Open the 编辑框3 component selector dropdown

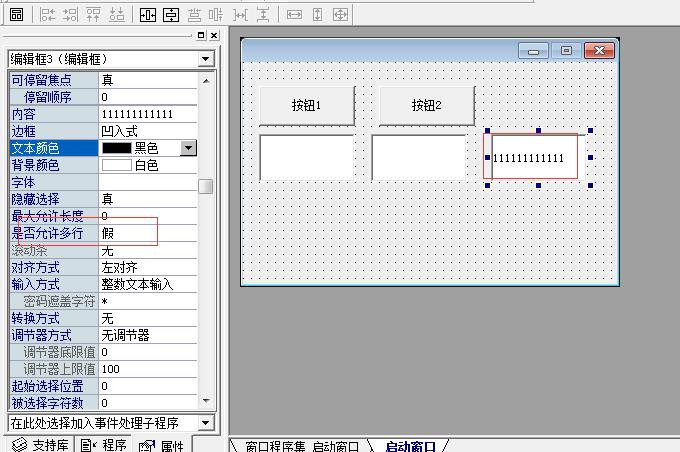206,59
